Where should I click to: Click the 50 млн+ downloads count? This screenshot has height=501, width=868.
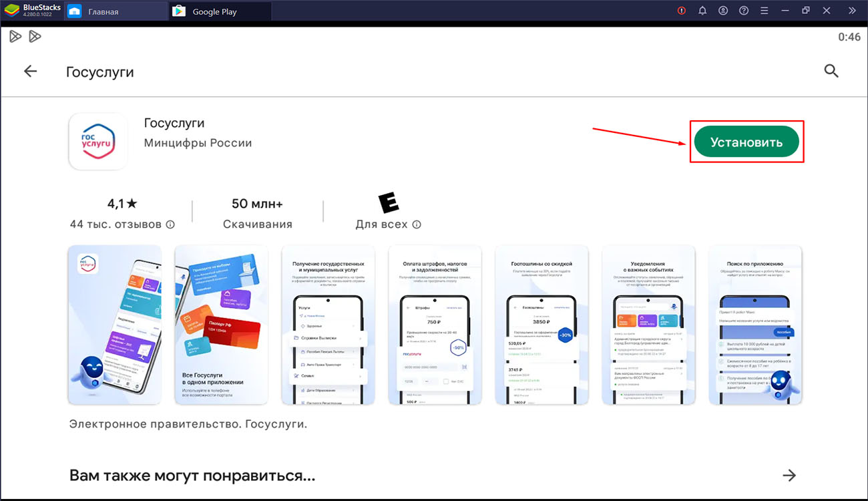point(257,203)
